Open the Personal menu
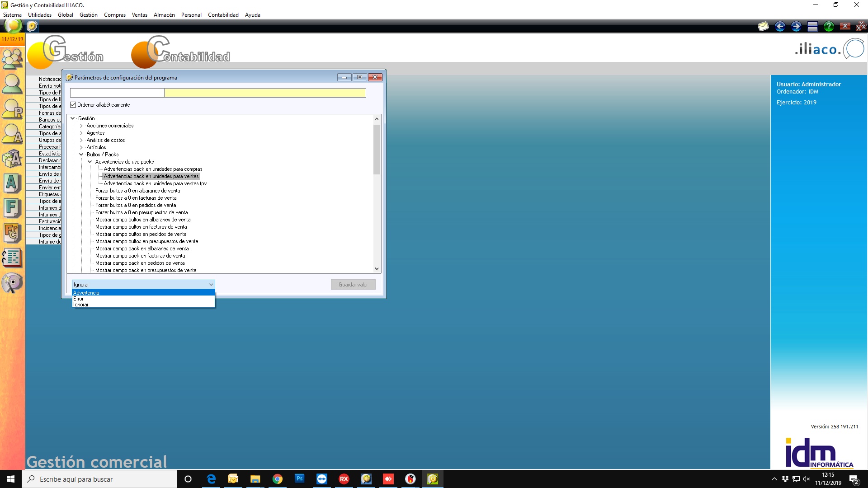The height and width of the screenshot is (488, 868). click(x=191, y=15)
